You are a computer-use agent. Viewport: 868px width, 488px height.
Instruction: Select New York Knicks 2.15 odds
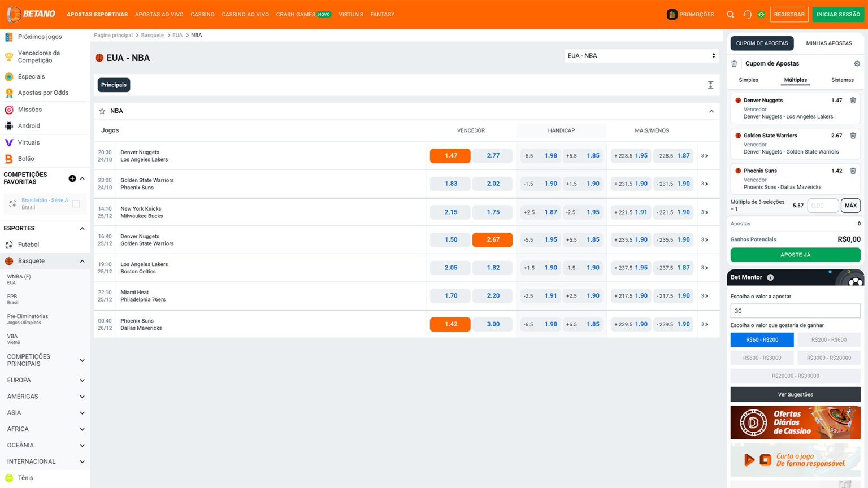coord(450,212)
